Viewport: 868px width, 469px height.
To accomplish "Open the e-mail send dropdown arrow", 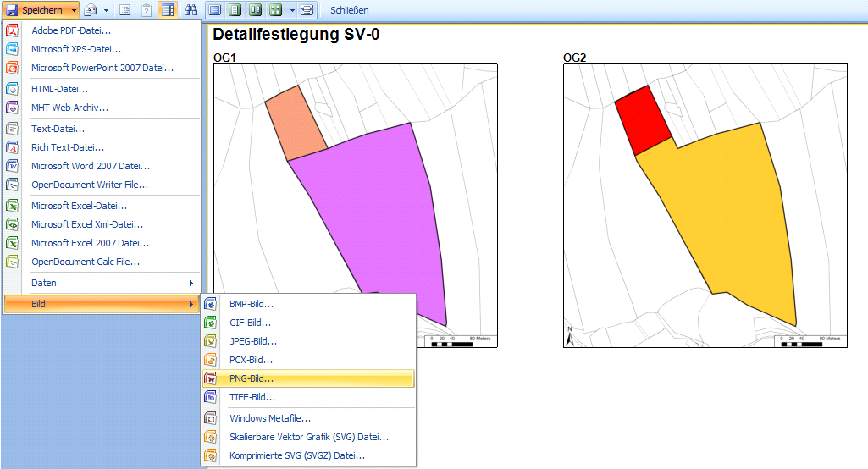I will pyautogui.click(x=106, y=10).
